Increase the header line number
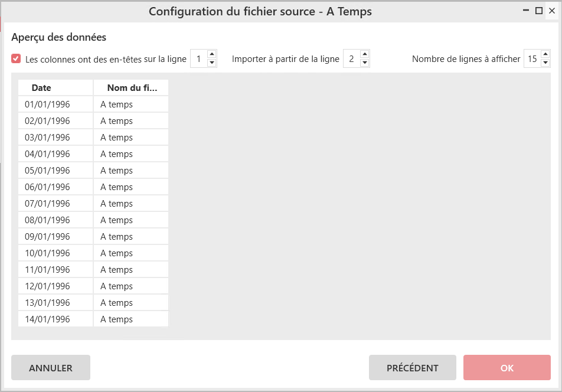The height and width of the screenshot is (392, 562). (212, 55)
